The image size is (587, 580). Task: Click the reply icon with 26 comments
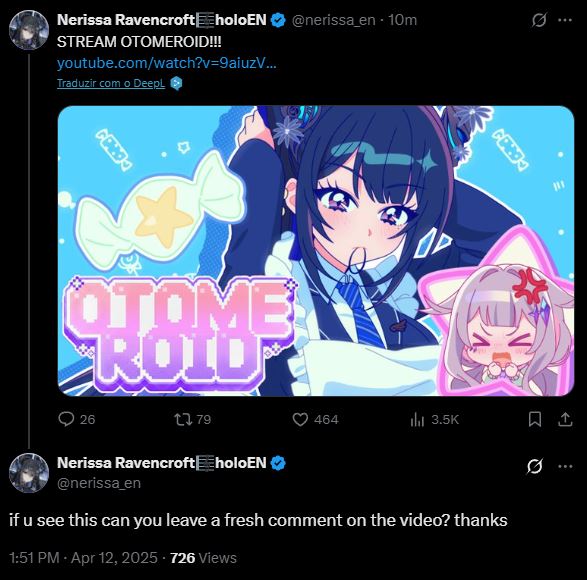(66, 419)
